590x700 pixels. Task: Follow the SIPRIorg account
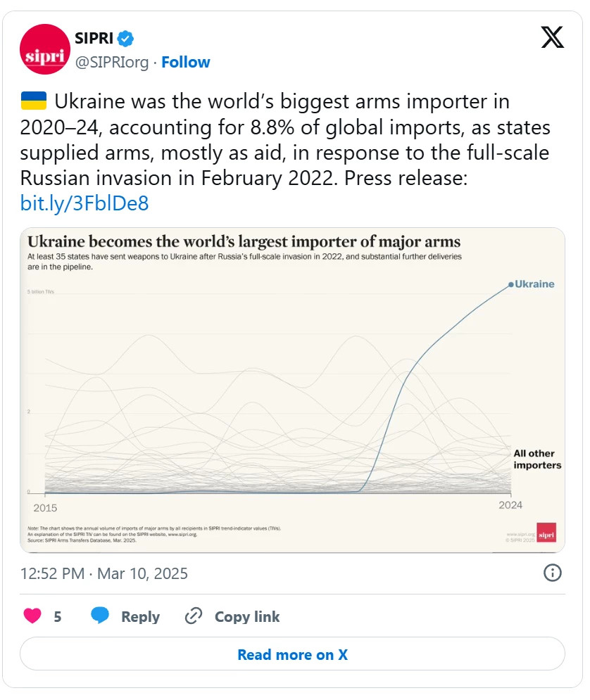point(185,62)
